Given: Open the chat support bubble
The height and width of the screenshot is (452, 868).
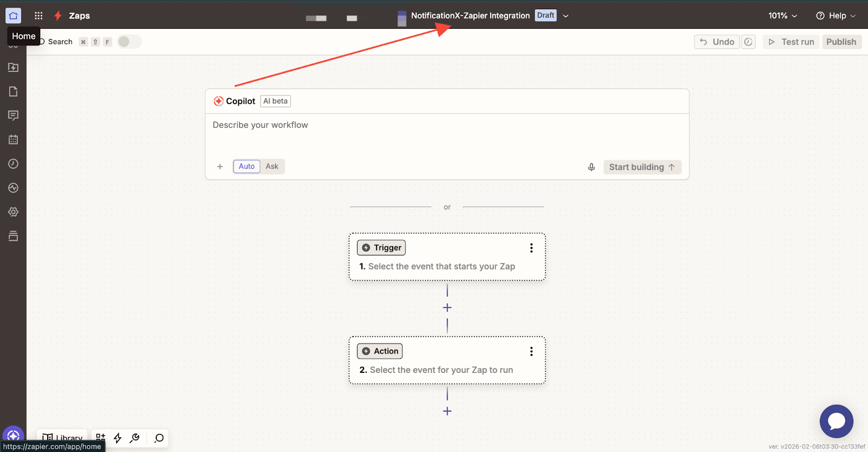Looking at the screenshot, I should coord(836,421).
